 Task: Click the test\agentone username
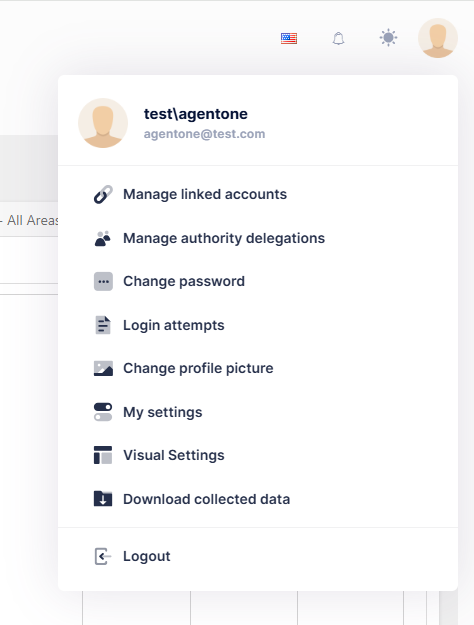[x=196, y=114]
